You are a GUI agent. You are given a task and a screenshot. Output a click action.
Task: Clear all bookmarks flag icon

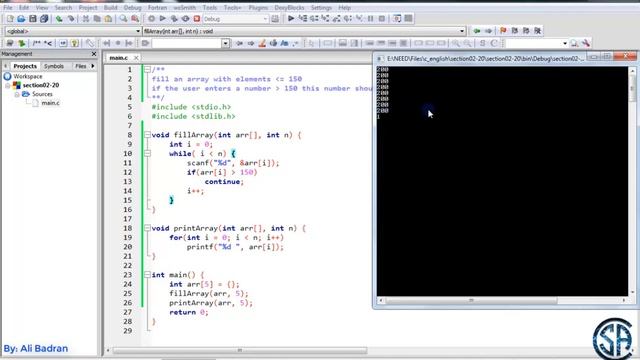(x=538, y=31)
